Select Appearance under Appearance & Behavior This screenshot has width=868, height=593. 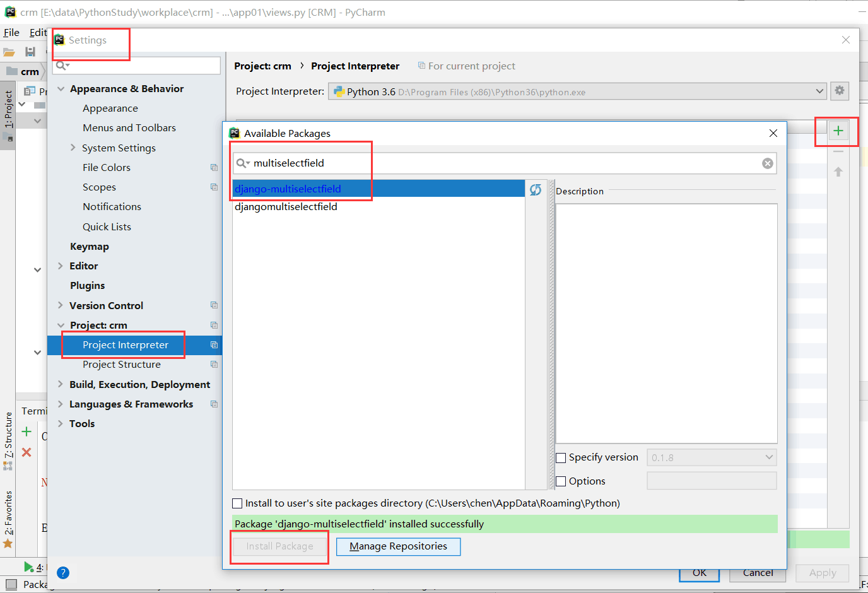click(x=110, y=109)
